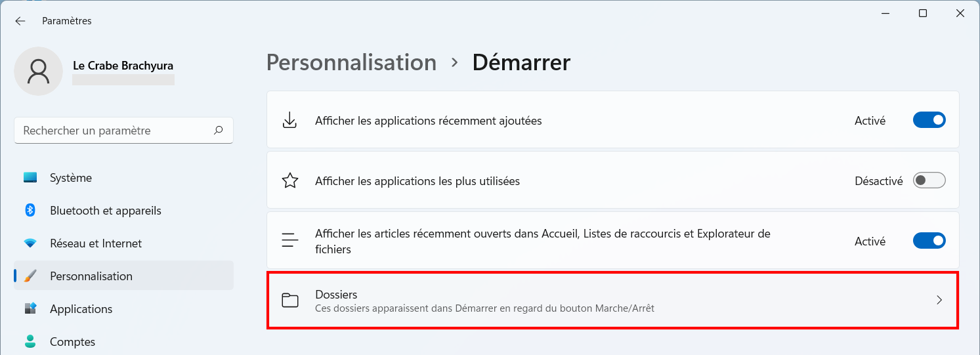This screenshot has height=355, width=980.
Task: Click the Applications icon in sidebar
Action: click(x=30, y=308)
